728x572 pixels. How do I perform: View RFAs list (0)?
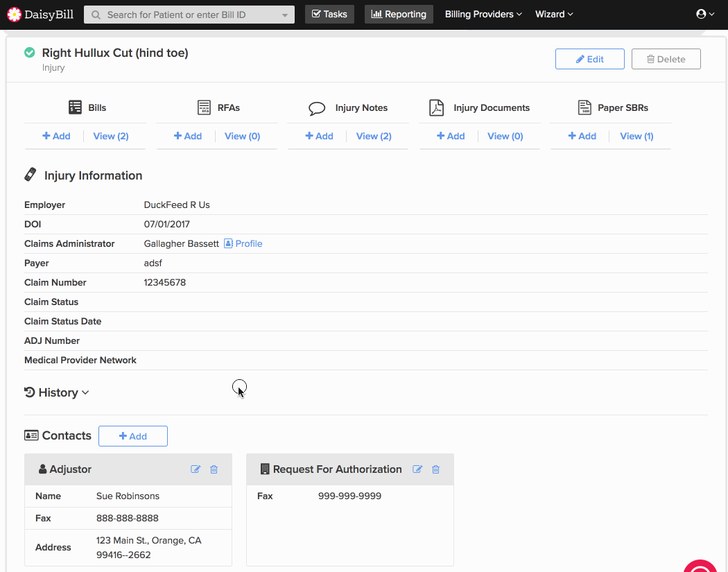(243, 136)
